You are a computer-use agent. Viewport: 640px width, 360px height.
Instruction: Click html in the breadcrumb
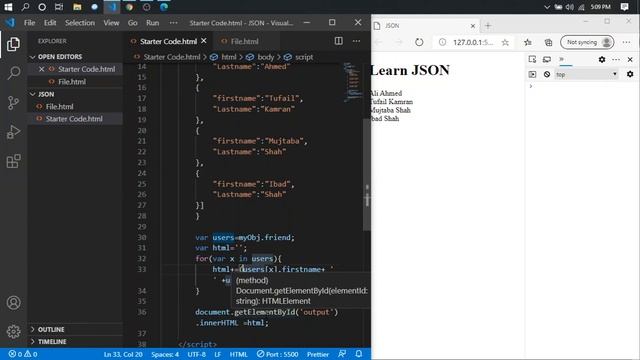click(229, 57)
